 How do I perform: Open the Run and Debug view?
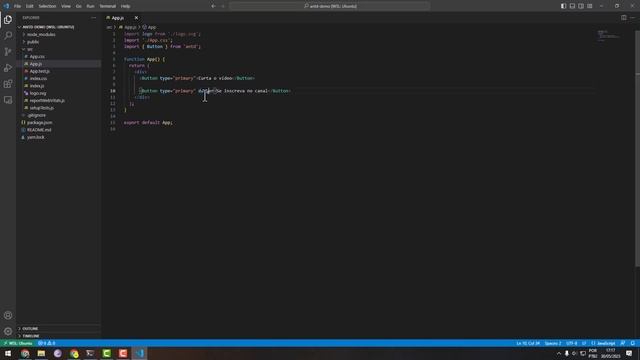8,68
